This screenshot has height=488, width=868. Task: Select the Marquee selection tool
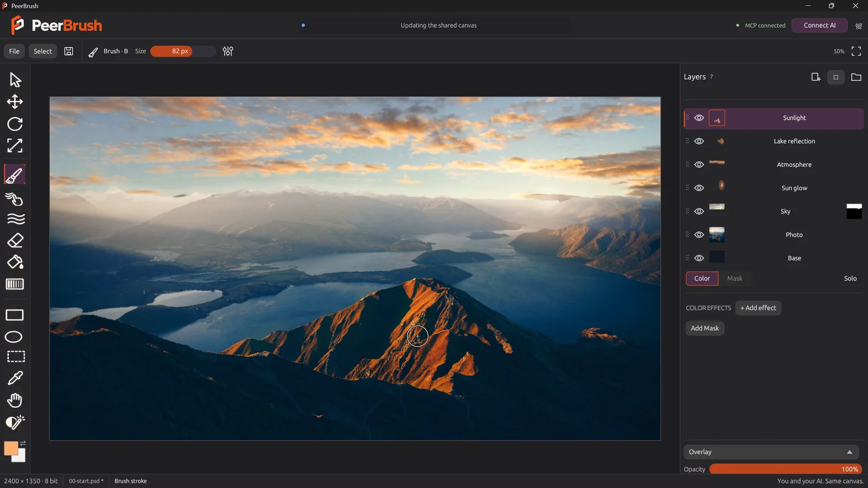[16, 356]
